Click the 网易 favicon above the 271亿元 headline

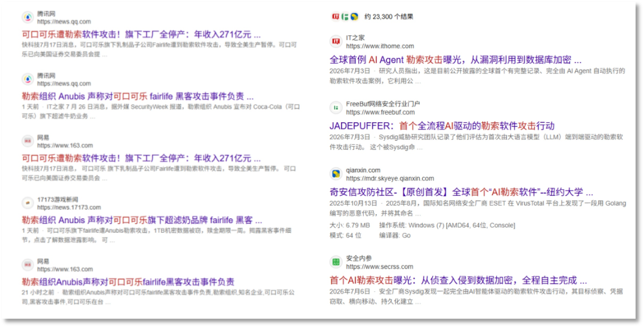(x=28, y=141)
